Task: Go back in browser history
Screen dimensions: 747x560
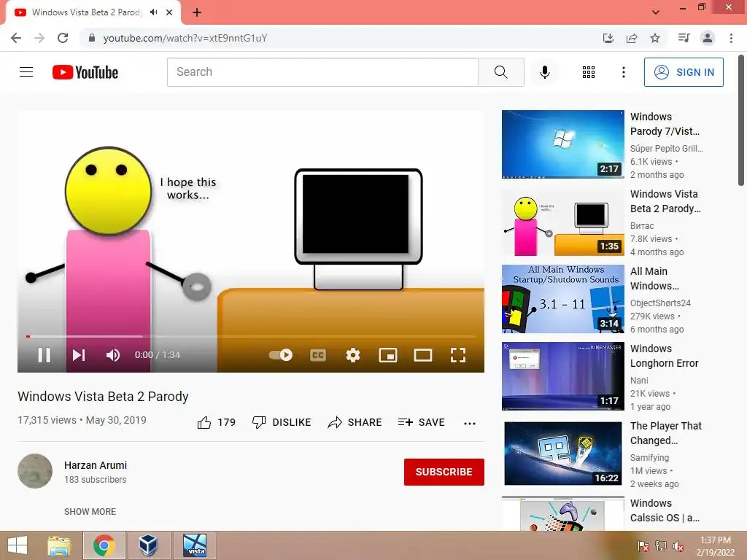Action: tap(16, 38)
